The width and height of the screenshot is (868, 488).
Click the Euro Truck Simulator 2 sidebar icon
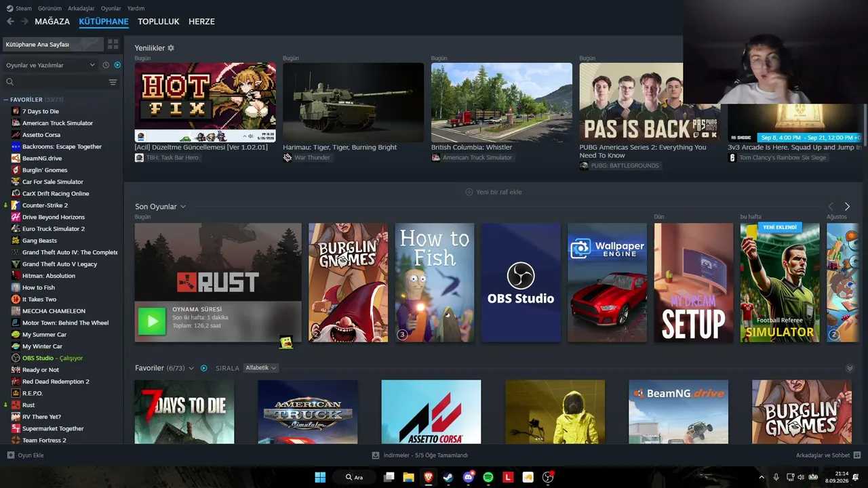tap(16, 229)
